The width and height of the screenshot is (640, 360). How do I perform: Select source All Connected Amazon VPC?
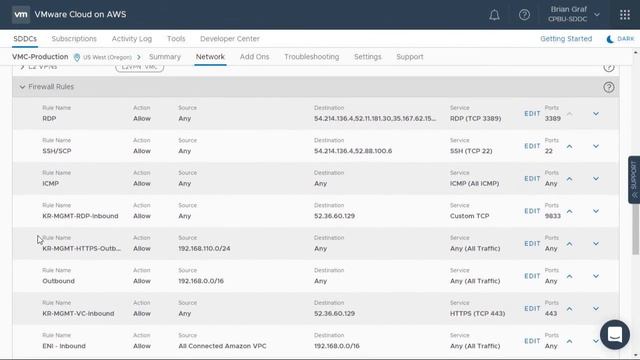[222, 346]
